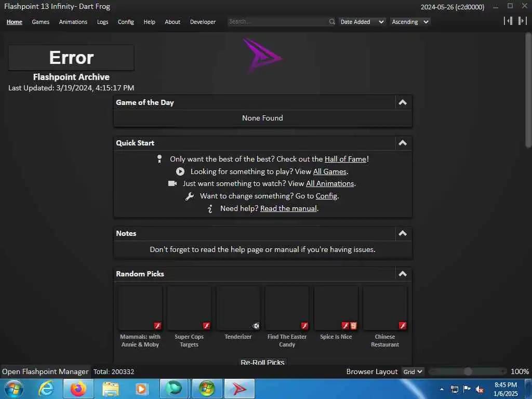Screen dimensions: 532x399
Task: Open the Developer tab
Action: click(203, 22)
